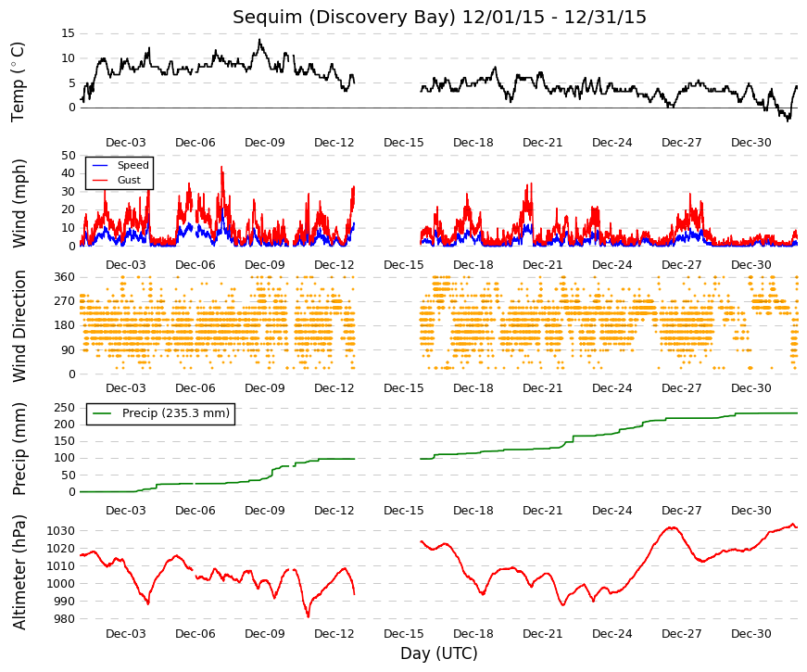Click the red Gust legend line
Viewport: 807px width, 672px height.
point(100,180)
